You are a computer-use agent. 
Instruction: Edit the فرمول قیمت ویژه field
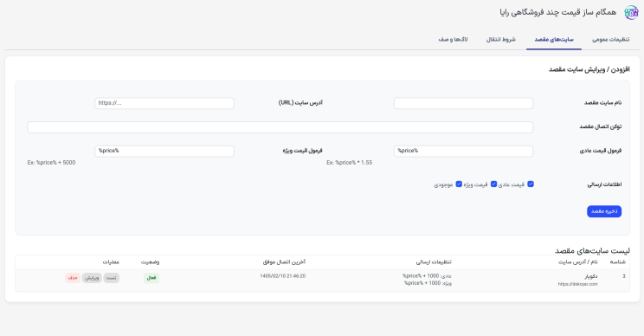pyautogui.click(x=164, y=151)
